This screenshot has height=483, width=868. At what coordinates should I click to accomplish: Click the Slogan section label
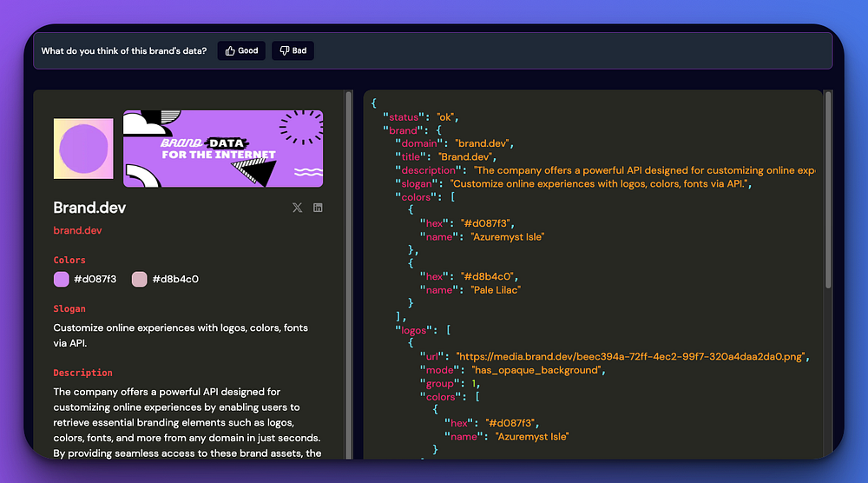click(69, 308)
